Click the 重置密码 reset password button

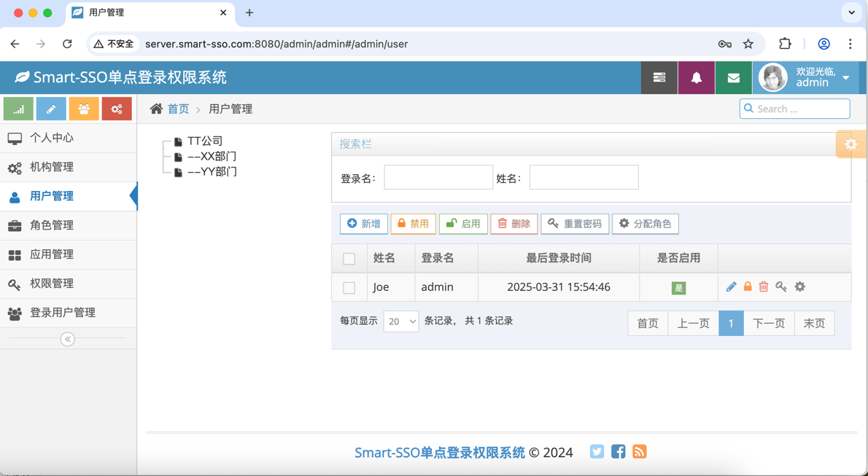click(x=576, y=224)
